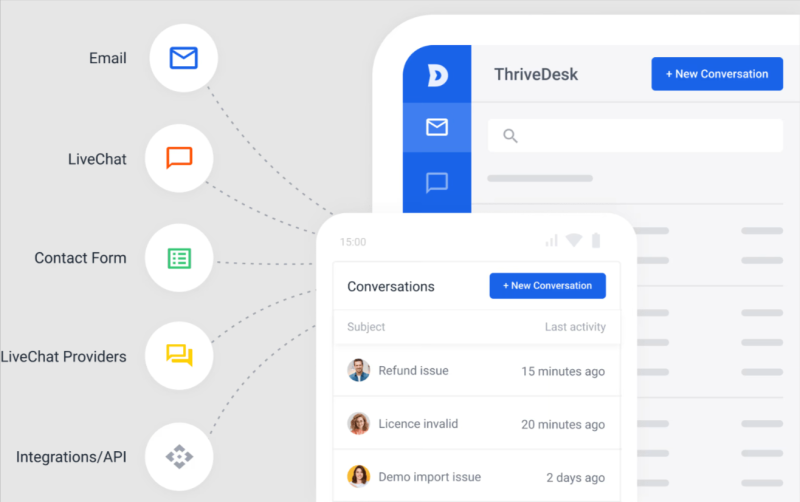Click the LiveChat label
This screenshot has height=502, width=800.
[x=97, y=159]
